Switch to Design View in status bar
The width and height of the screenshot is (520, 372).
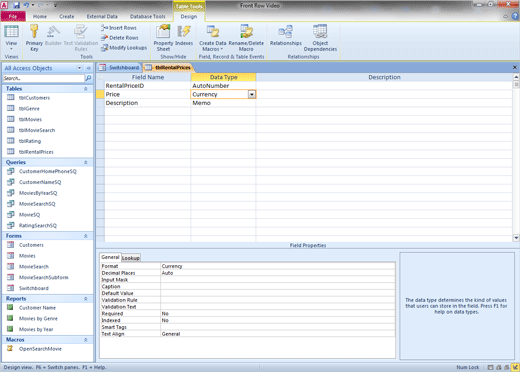515,367
